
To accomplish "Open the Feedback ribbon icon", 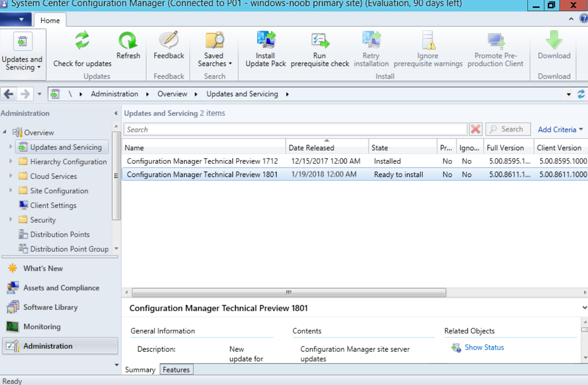I will click(x=169, y=41).
